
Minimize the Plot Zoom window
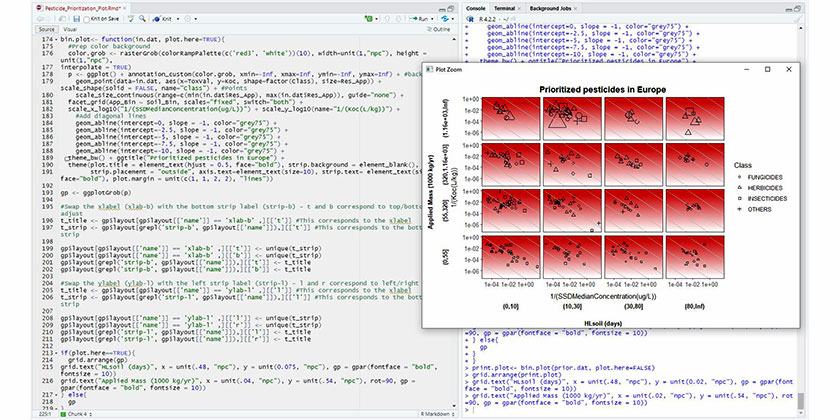coord(746,69)
